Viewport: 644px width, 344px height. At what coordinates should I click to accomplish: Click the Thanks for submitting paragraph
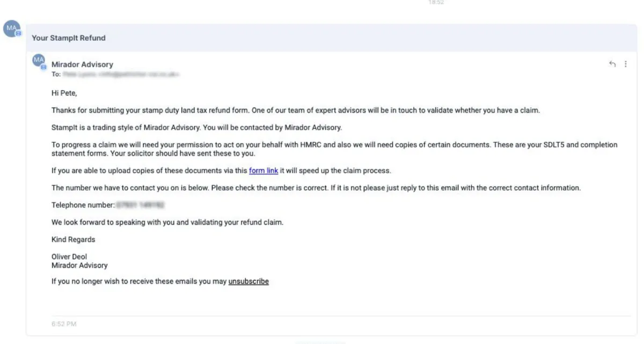(x=295, y=111)
